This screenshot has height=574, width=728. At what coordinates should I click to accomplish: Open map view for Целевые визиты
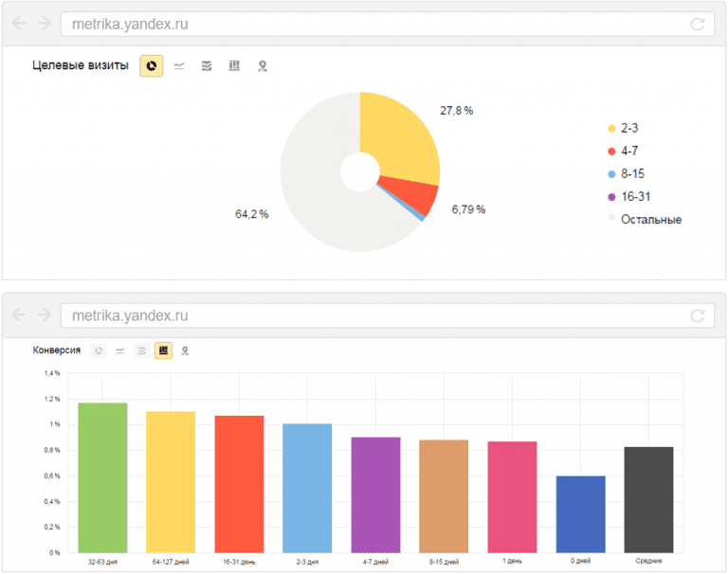tap(263, 66)
